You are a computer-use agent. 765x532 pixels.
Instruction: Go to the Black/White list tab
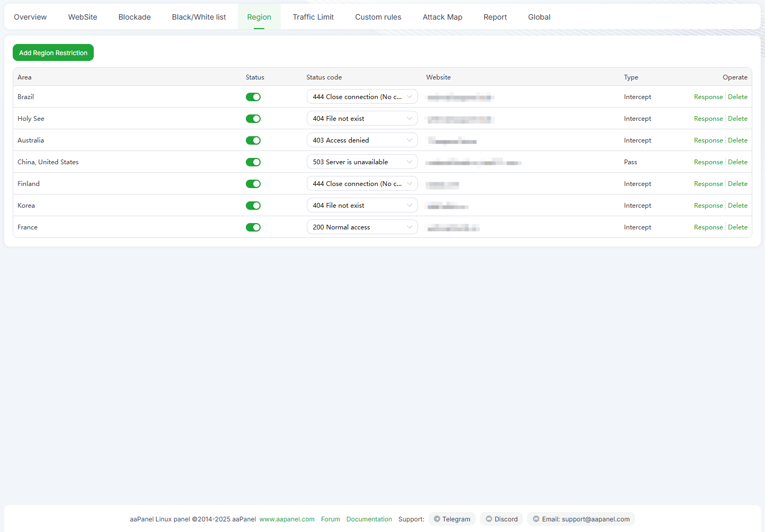click(x=199, y=17)
